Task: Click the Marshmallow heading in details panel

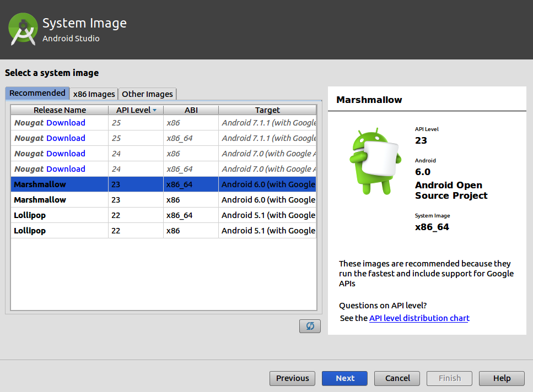Action: (x=369, y=100)
